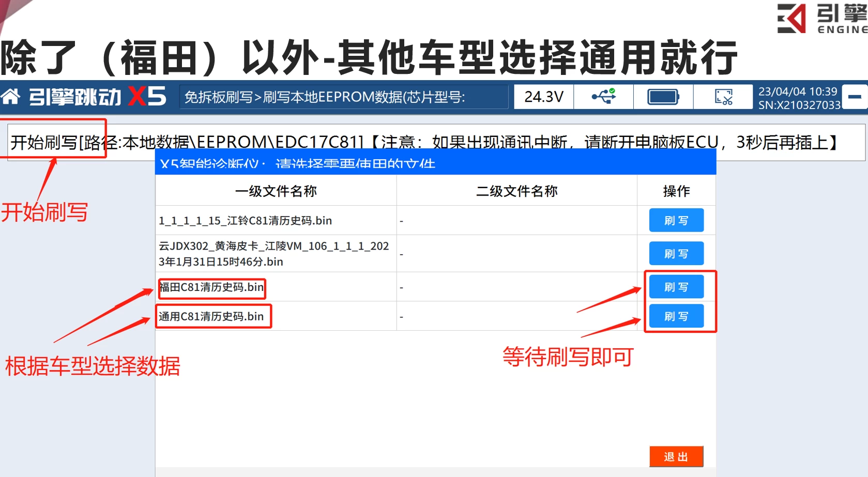Flash the 江铃C81清历史码.bin file
Viewport: 868px width, 477px height.
click(x=676, y=220)
